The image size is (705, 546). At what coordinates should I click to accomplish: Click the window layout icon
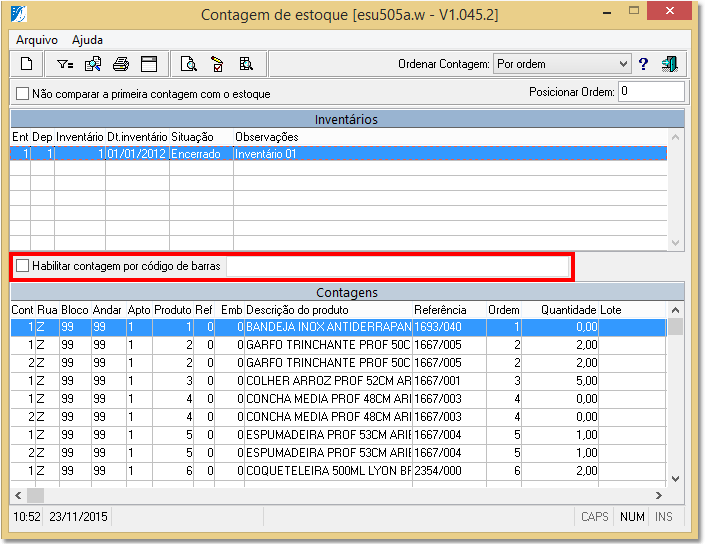149,64
